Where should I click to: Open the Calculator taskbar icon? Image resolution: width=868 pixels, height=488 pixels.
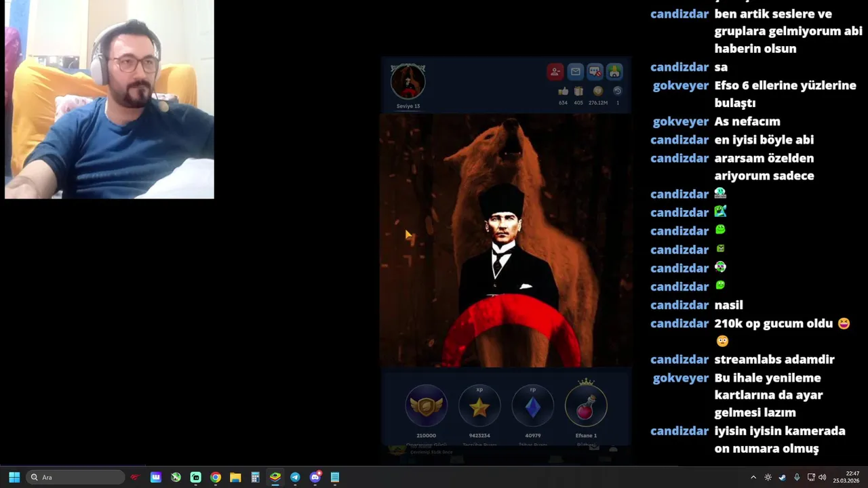pyautogui.click(x=255, y=477)
